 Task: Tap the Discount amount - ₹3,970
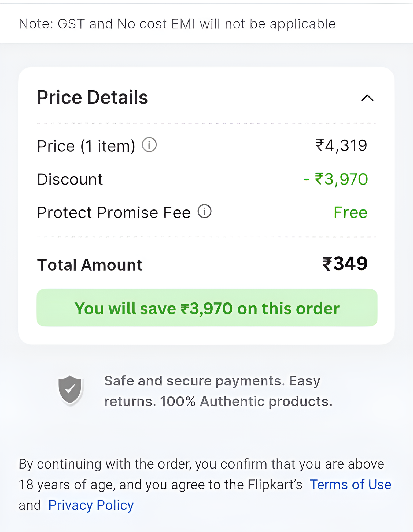coord(335,179)
